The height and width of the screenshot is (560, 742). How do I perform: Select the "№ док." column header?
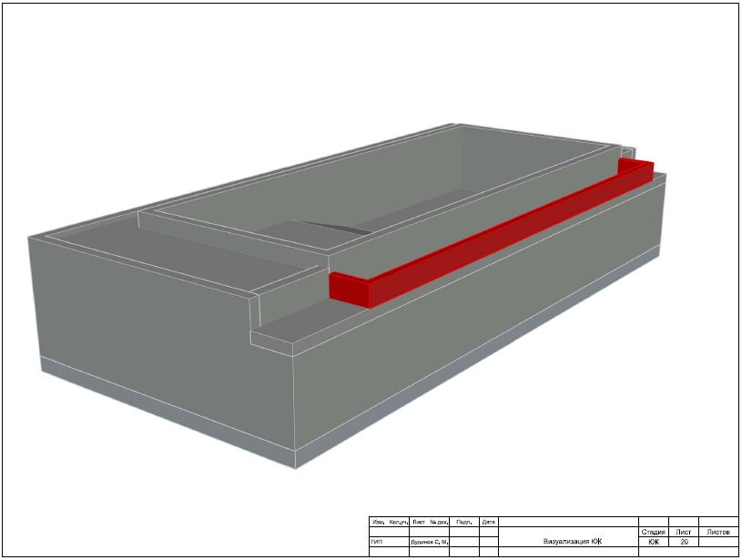[439, 522]
